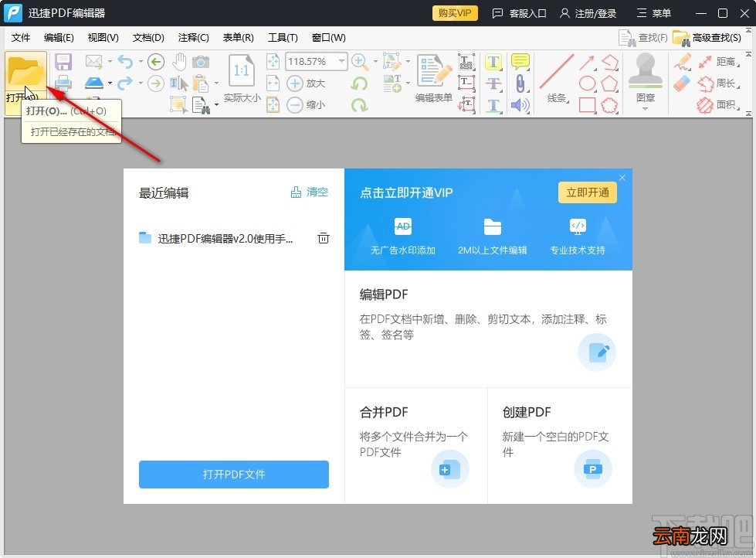Select the Line (线条) drawing tool
Screen dimensions: 756x558
pyautogui.click(x=557, y=78)
